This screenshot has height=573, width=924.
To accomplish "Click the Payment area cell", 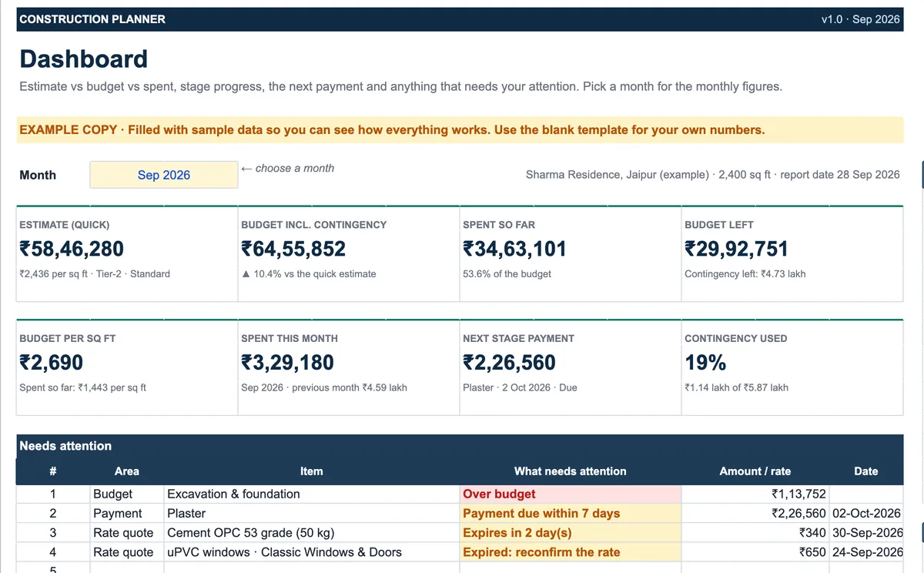I will pyautogui.click(x=127, y=514).
